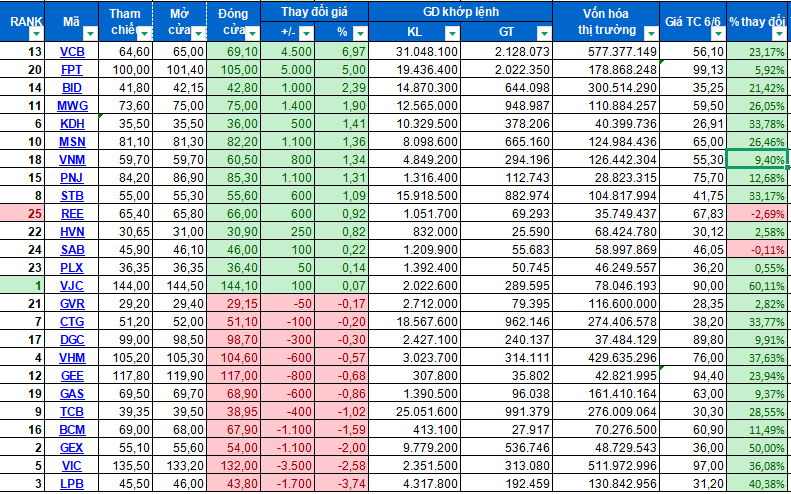Open the VJC ticker link
The width and height of the screenshot is (791, 494).
(72, 286)
